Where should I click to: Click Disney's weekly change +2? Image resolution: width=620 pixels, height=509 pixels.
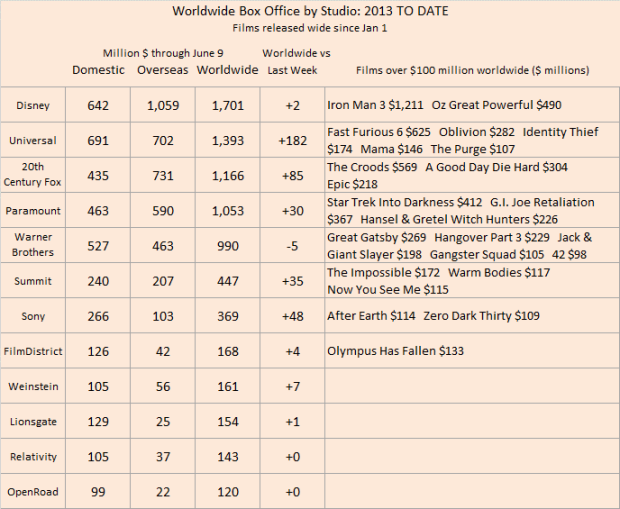[x=293, y=106]
